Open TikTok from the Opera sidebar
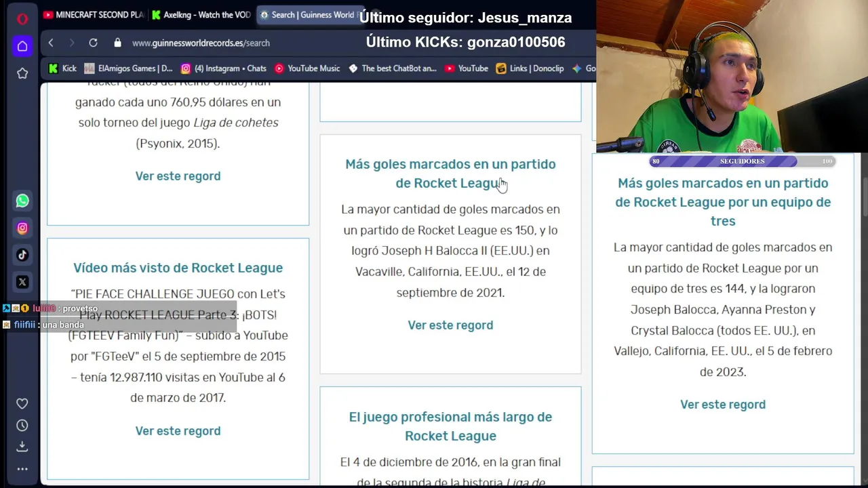The width and height of the screenshot is (868, 488). coord(22,255)
